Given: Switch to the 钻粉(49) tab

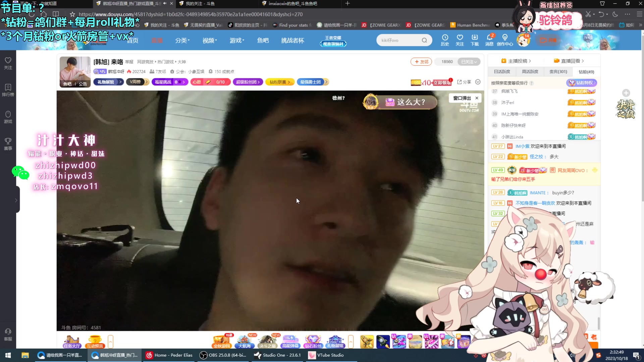Looking at the screenshot, I should pos(586,72).
